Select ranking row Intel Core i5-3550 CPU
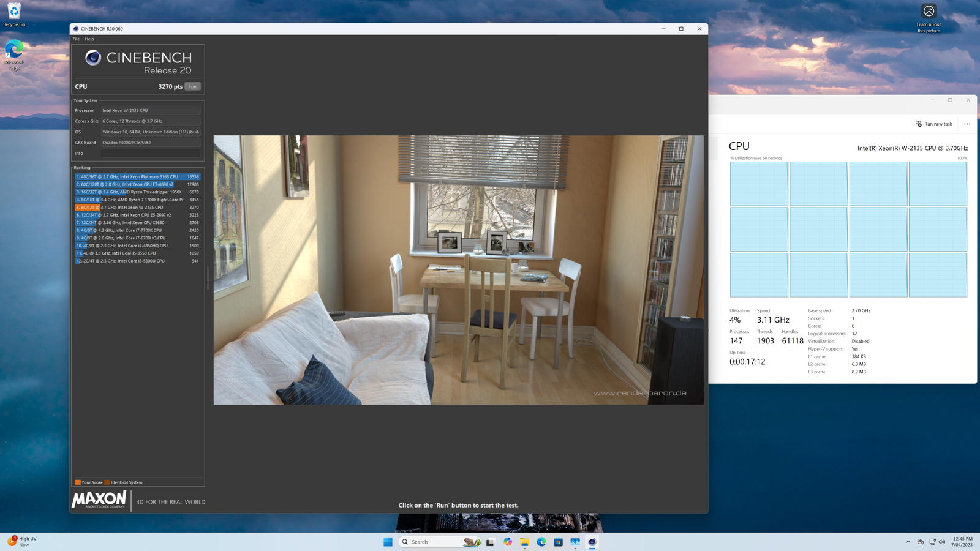 click(138, 253)
